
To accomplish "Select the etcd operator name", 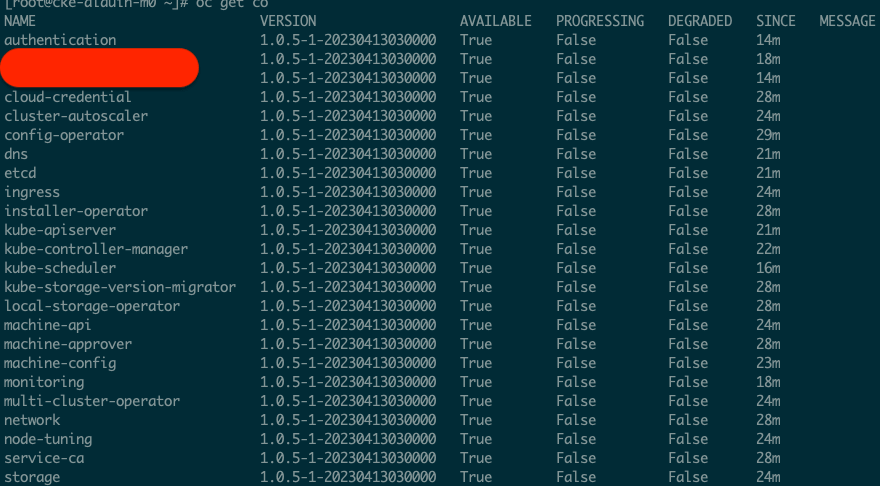I will tap(20, 173).
